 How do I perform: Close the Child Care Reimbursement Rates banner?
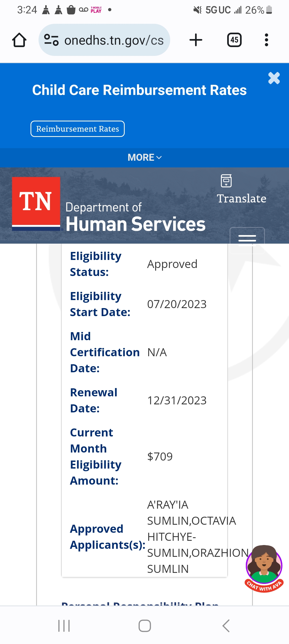click(274, 78)
